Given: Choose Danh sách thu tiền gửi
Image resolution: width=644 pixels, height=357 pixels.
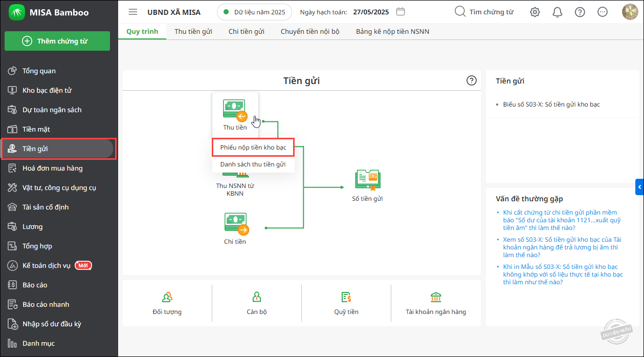Looking at the screenshot, I should coord(253,164).
